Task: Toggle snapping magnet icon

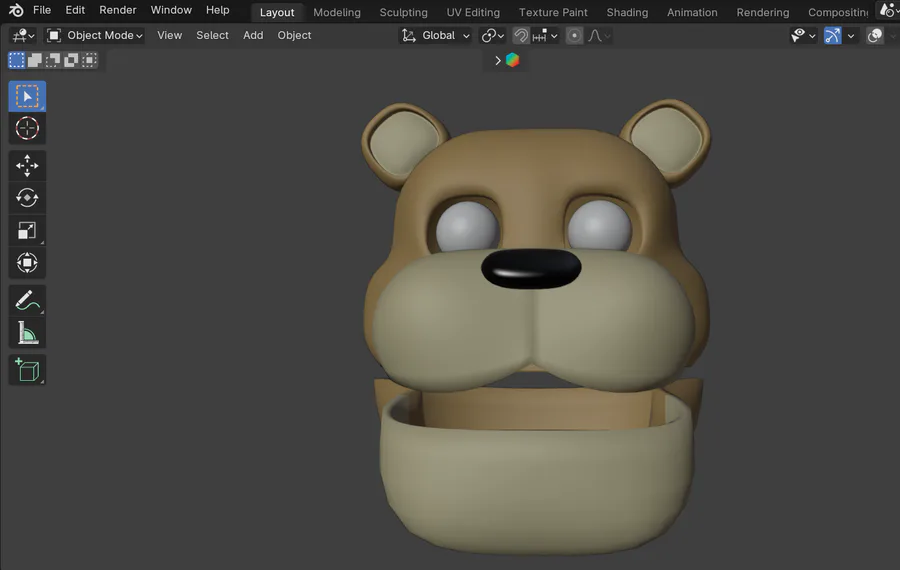Action: (x=521, y=36)
